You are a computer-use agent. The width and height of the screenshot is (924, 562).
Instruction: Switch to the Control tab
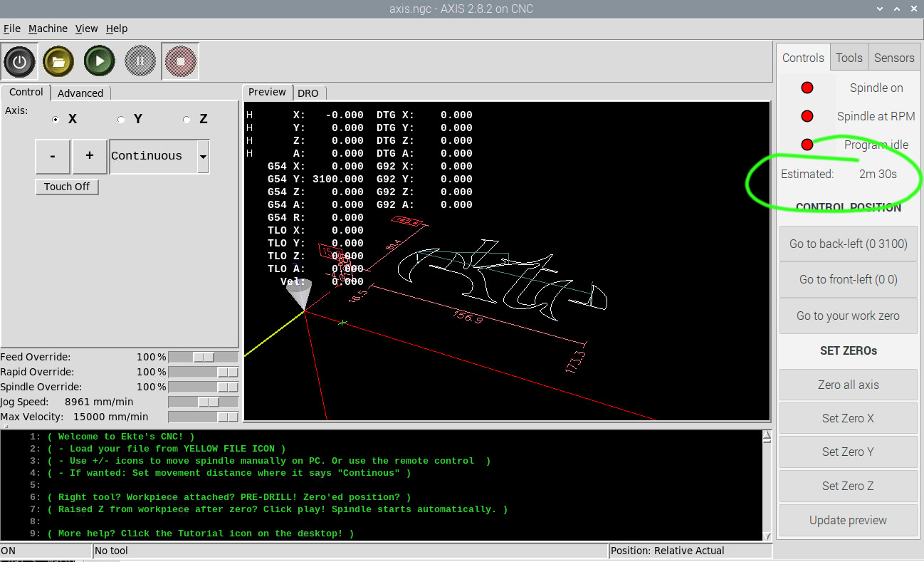click(x=26, y=92)
